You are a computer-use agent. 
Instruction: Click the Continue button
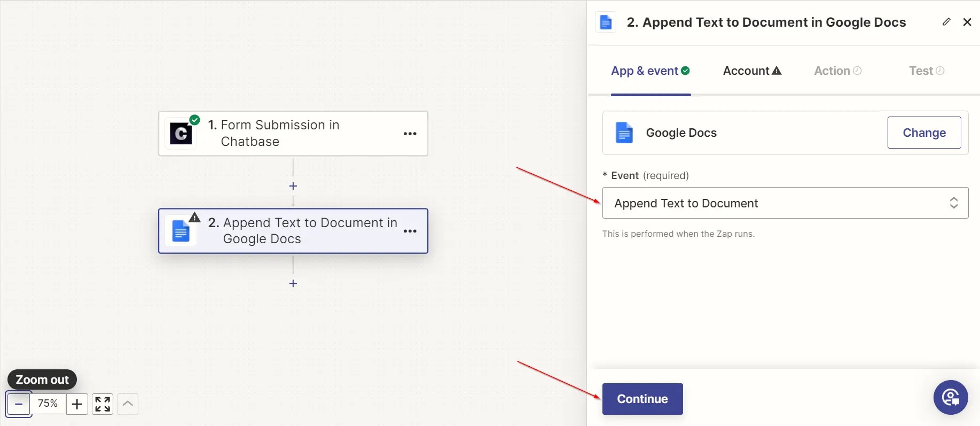coord(642,399)
